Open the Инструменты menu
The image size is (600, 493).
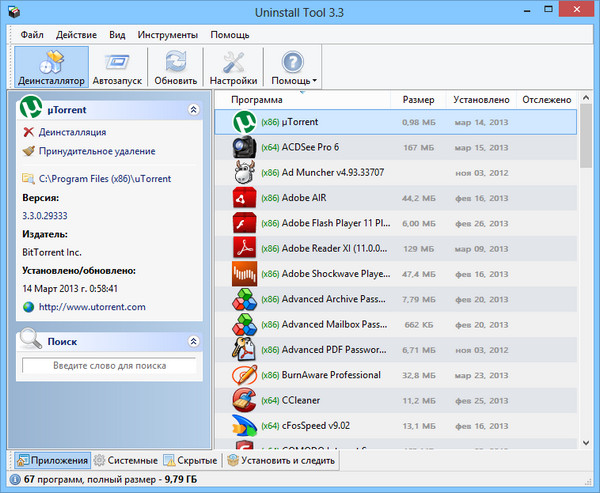point(168,34)
